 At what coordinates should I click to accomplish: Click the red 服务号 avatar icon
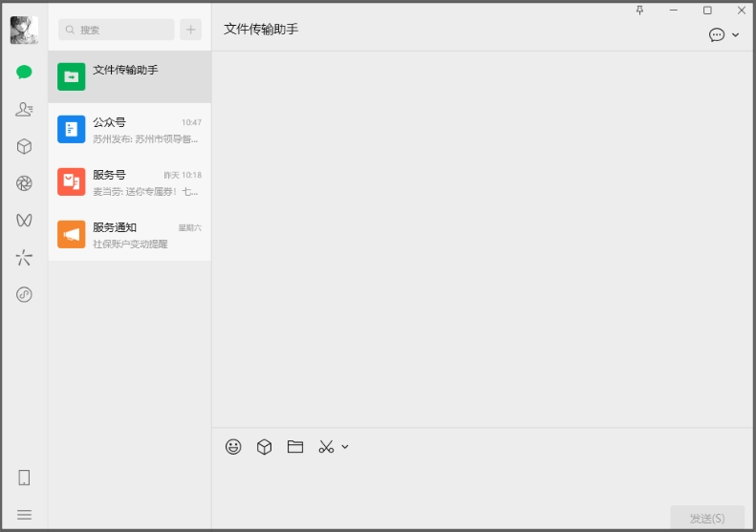72,181
